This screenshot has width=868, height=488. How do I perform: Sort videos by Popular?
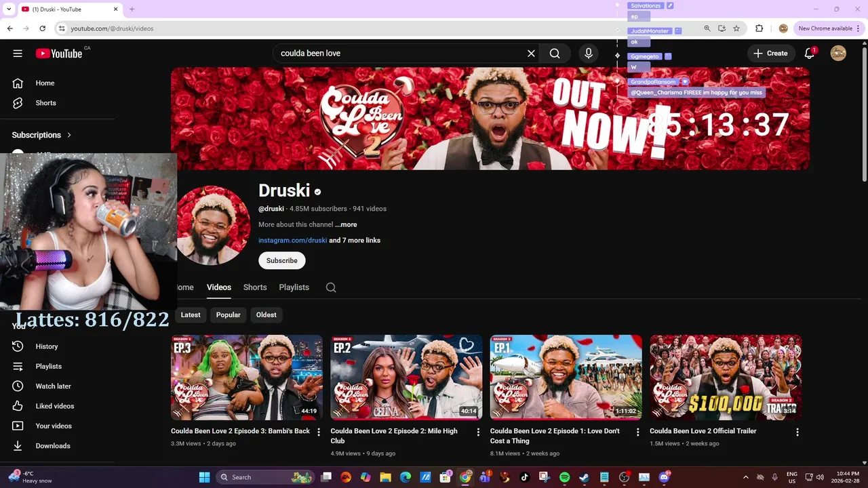(x=228, y=315)
